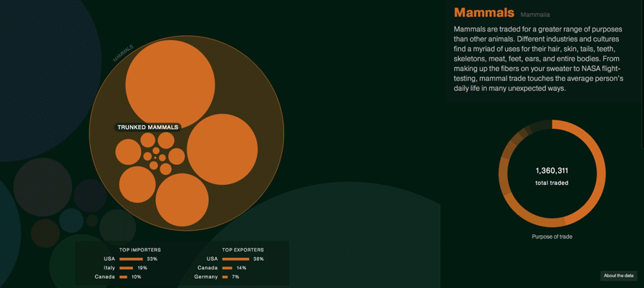Image resolution: width=644 pixels, height=288 pixels.
Task: Open the About the data button
Action: point(618,276)
